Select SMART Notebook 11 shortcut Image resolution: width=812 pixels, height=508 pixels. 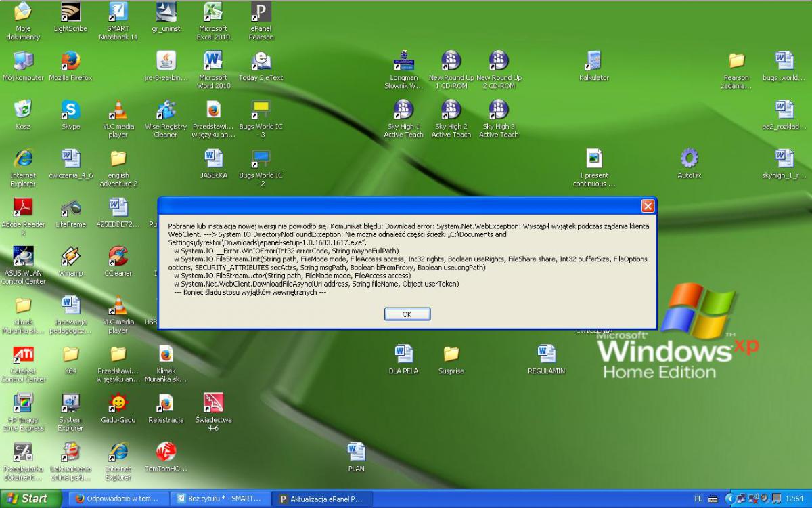coord(118,22)
